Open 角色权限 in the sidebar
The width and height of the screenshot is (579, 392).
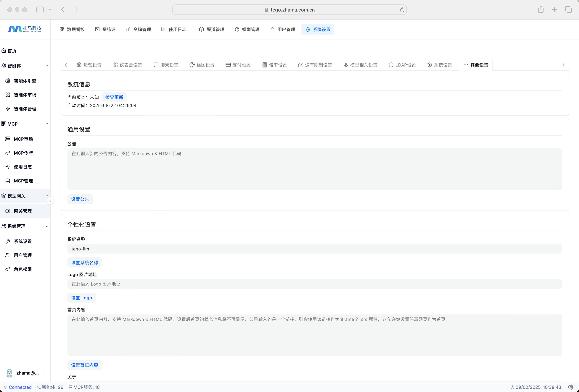coord(23,269)
